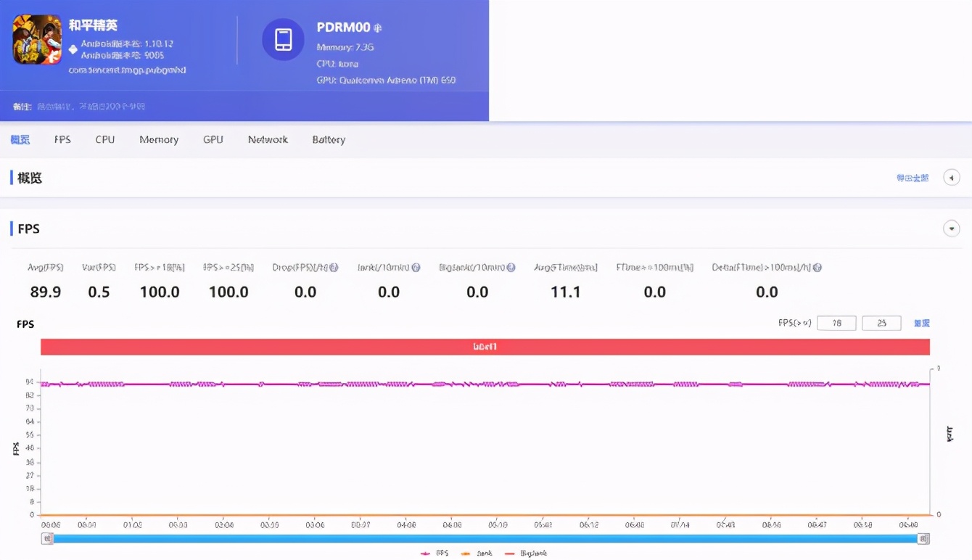Click the export link in overview header
Image resolution: width=972 pixels, height=560 pixels.
[x=912, y=178]
